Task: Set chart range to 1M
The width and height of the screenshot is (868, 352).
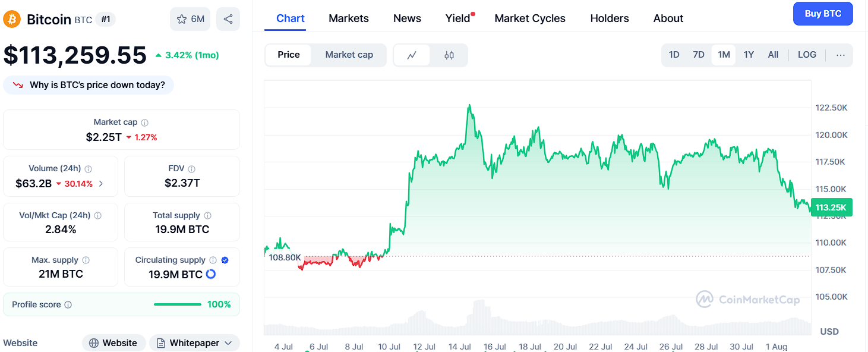Action: click(x=724, y=55)
